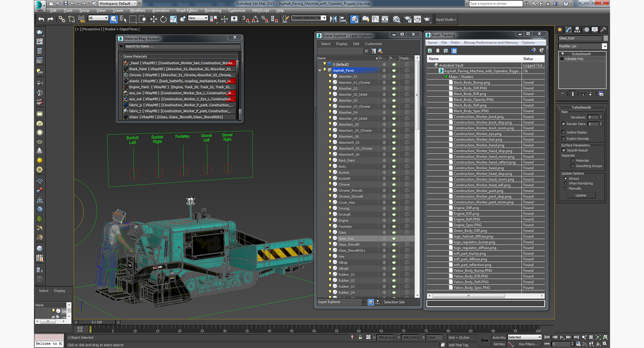Click the Align tool icon
Screen dimensions: 644x348
click(x=343, y=19)
